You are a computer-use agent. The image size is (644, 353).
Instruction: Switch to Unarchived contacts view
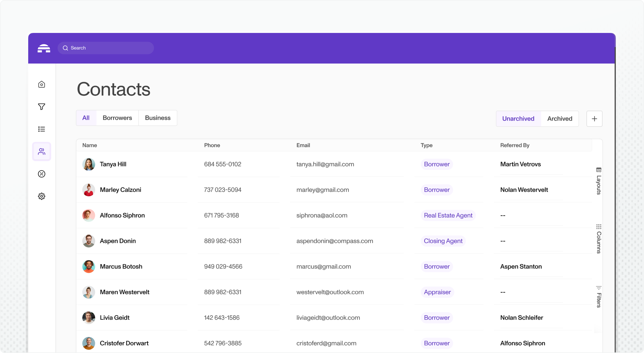tap(518, 119)
